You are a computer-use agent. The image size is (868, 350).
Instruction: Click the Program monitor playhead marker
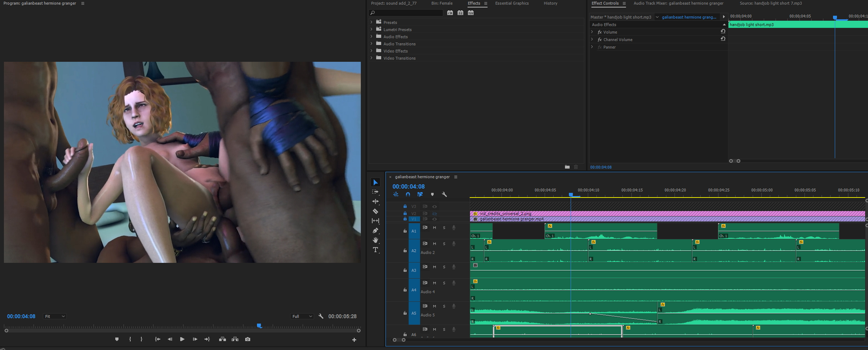[x=259, y=326]
